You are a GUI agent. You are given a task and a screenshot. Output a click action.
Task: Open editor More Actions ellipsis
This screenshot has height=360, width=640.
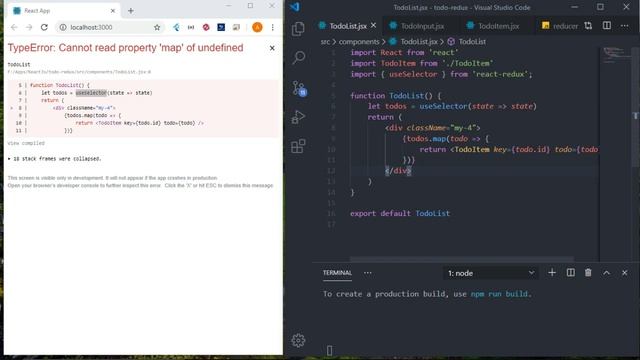[x=624, y=26]
